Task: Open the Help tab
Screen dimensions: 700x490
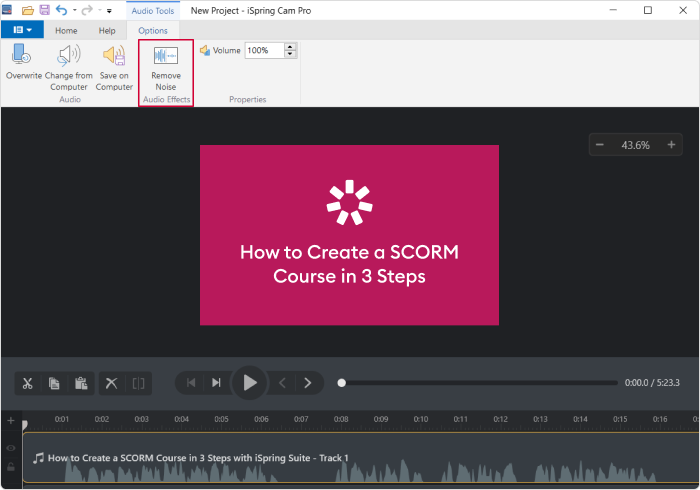Action: [x=107, y=30]
